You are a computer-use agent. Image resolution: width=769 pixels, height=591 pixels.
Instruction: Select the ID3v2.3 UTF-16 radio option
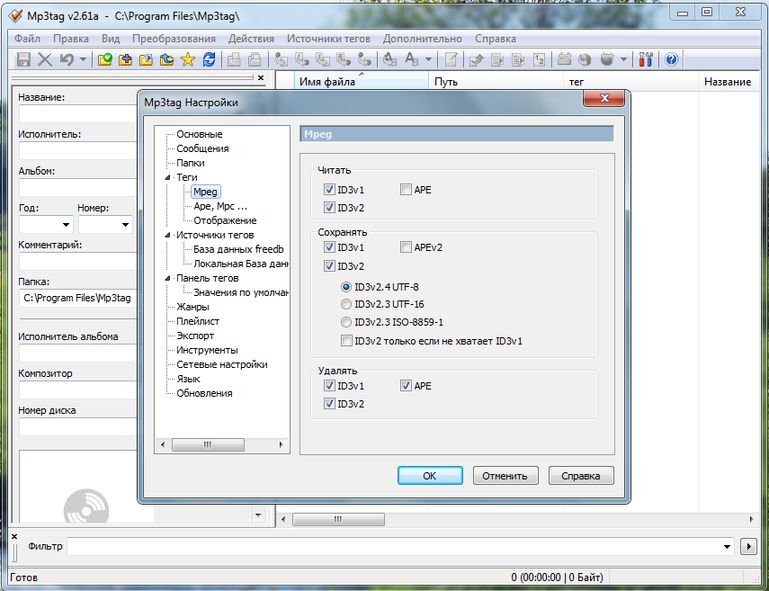click(346, 304)
